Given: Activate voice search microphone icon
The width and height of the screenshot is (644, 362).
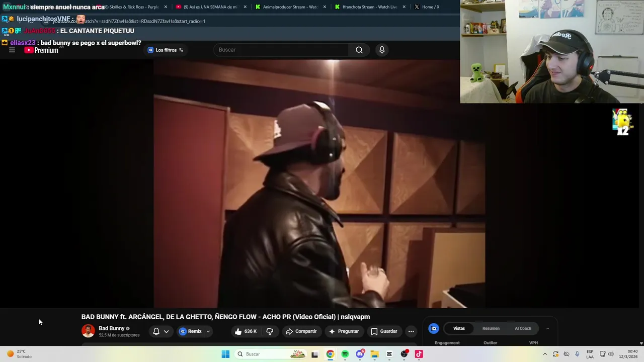Looking at the screenshot, I should pos(382,50).
